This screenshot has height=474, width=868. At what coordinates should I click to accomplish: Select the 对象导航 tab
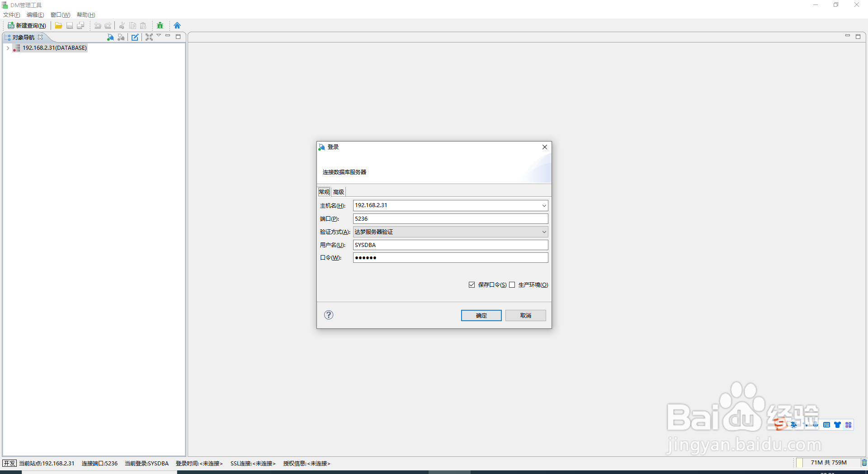click(x=24, y=37)
